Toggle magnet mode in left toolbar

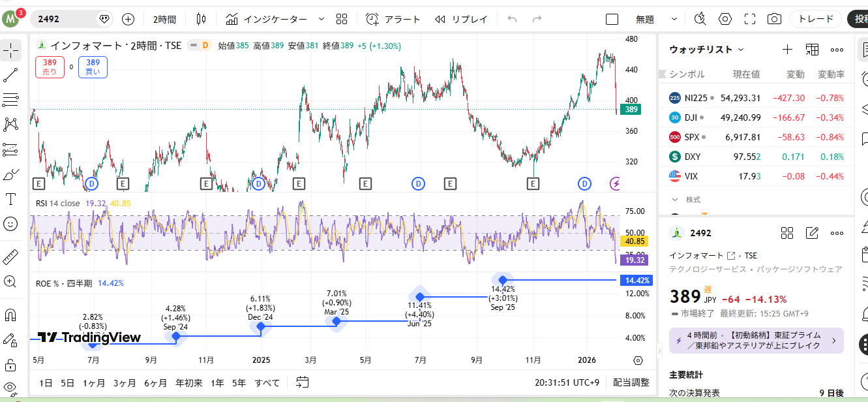pos(10,315)
